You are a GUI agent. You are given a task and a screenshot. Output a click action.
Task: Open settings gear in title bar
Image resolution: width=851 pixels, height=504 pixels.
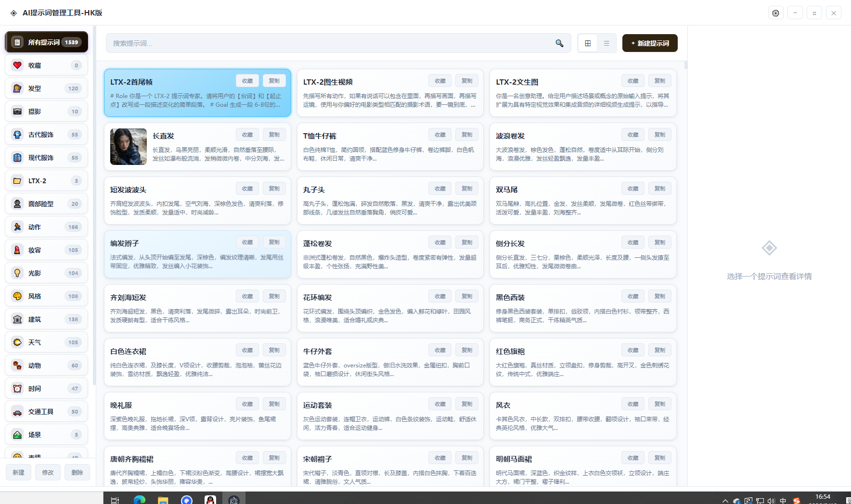tap(775, 13)
